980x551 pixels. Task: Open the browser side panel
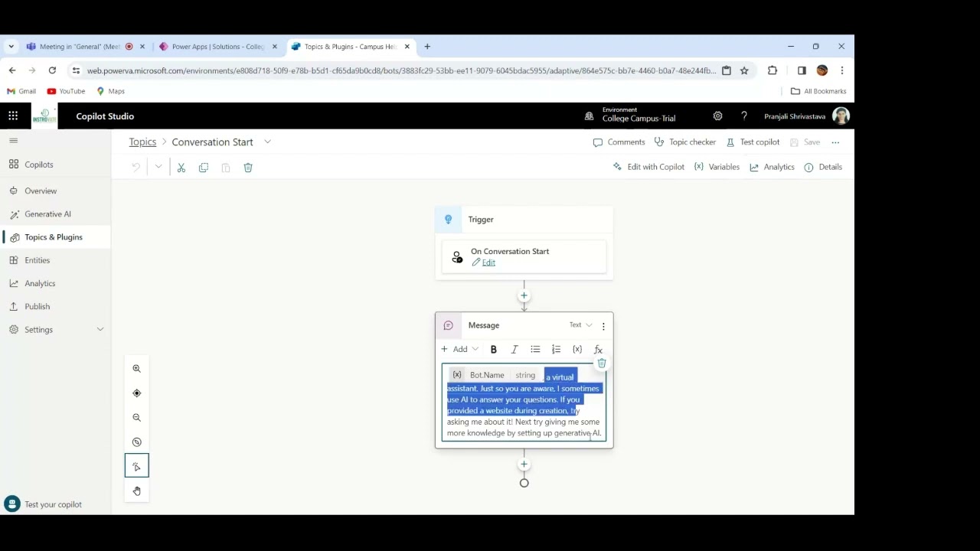click(802, 70)
